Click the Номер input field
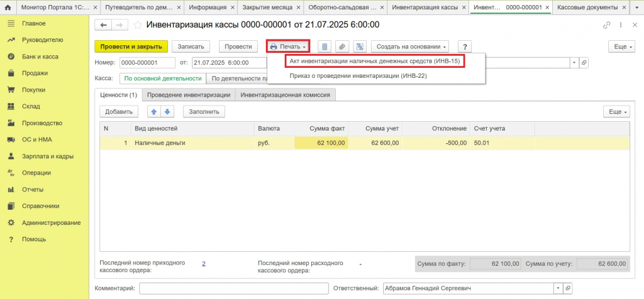The height and width of the screenshot is (299, 644). (147, 63)
